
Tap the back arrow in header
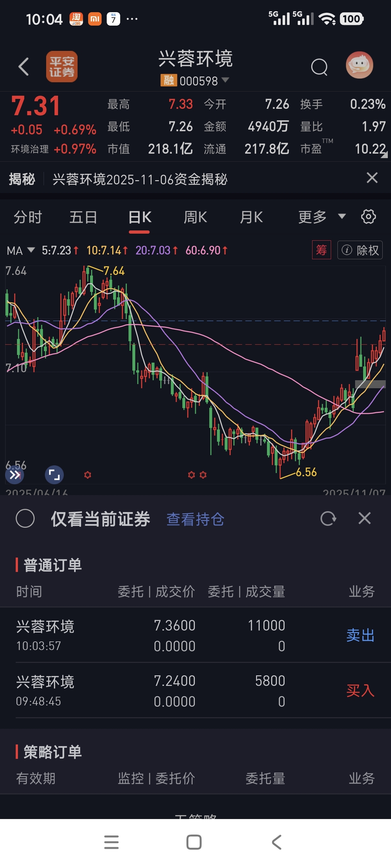(x=24, y=66)
